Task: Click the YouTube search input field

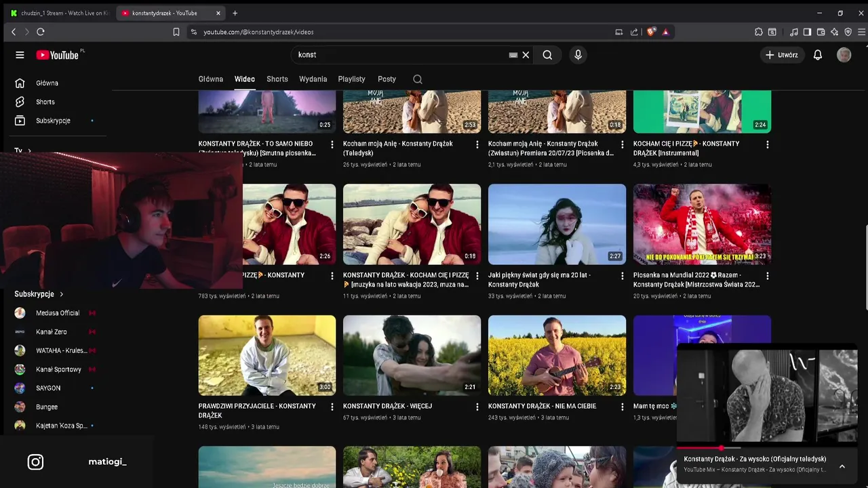Action: (x=400, y=55)
